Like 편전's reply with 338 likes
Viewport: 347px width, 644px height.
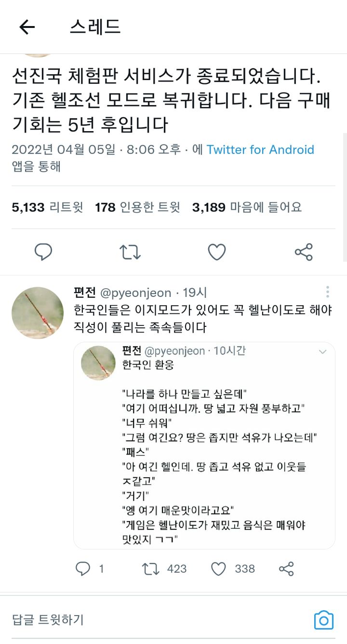219,569
